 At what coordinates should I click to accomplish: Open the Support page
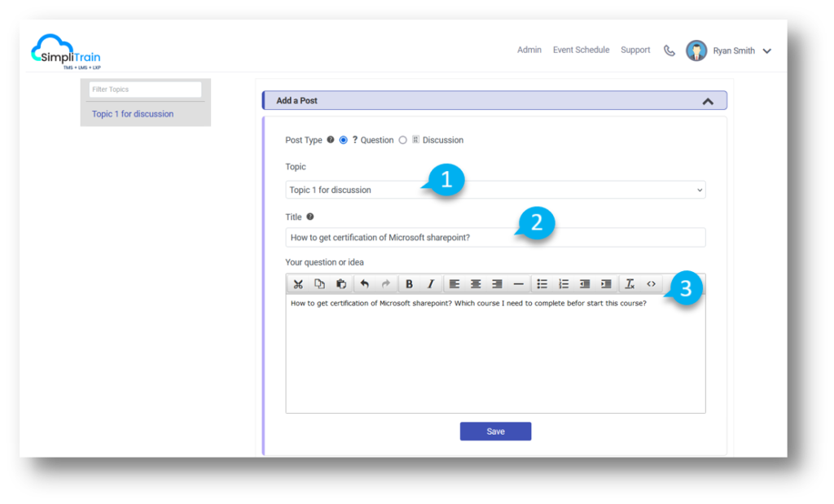point(635,50)
